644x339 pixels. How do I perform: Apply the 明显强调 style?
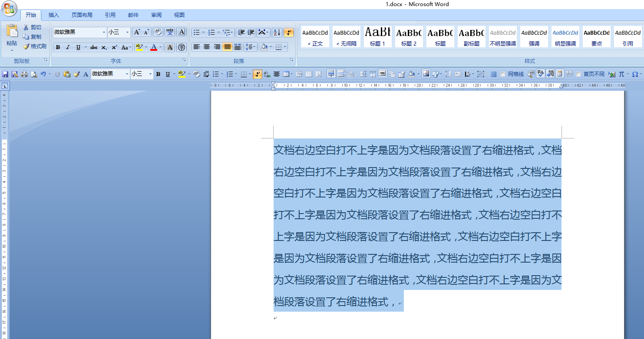565,36
